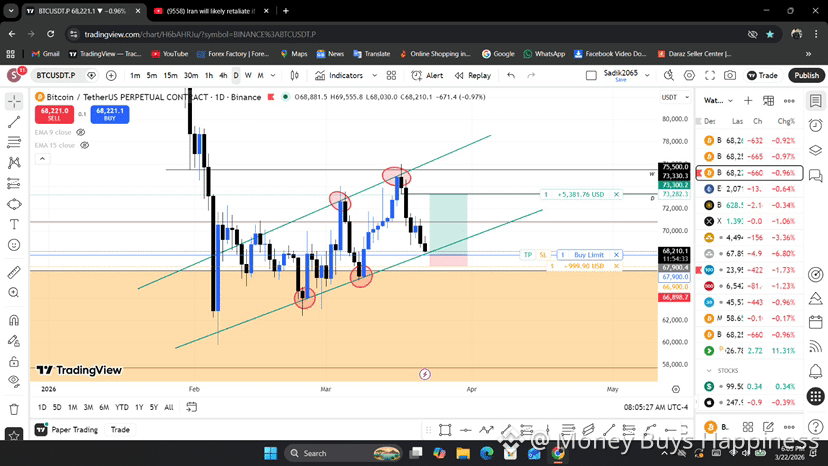828x466 pixels.
Task: Open the Alert button
Action: coord(427,76)
